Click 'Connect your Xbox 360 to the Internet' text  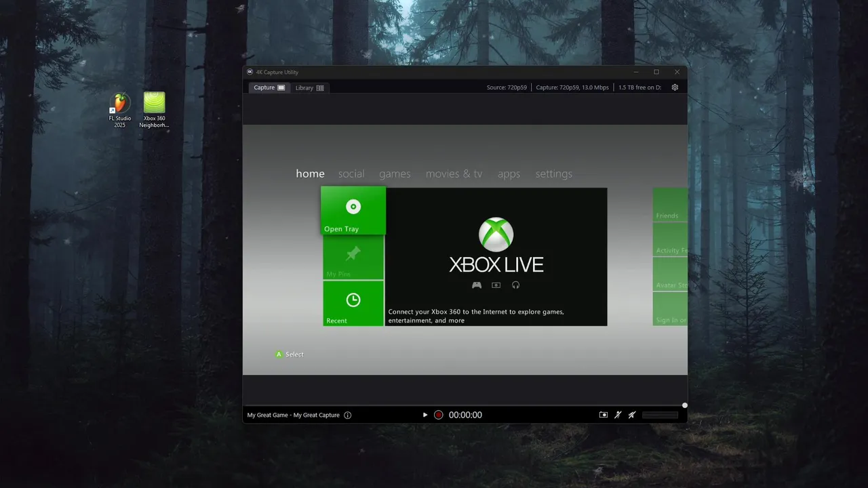tap(476, 316)
